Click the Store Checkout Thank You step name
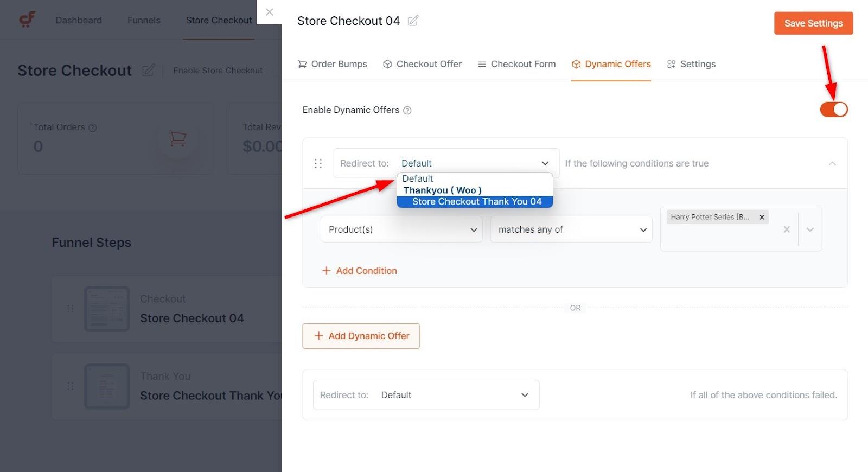Image resolution: width=868 pixels, height=472 pixels. click(x=211, y=396)
